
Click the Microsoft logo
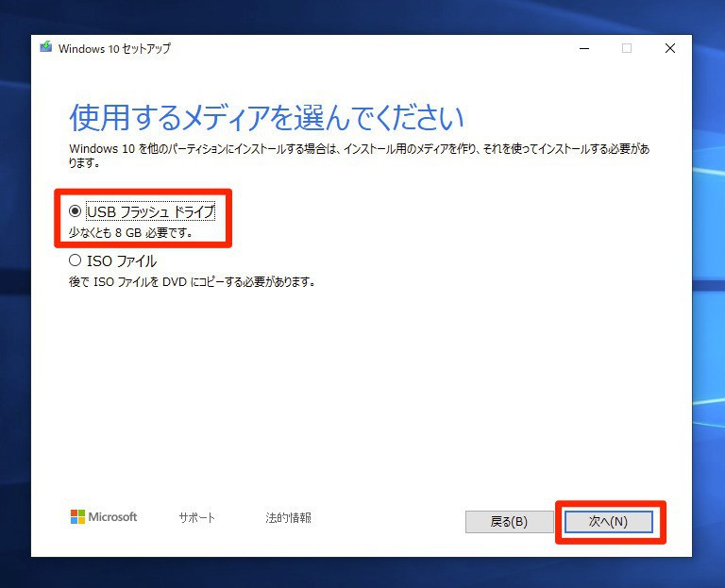104,517
